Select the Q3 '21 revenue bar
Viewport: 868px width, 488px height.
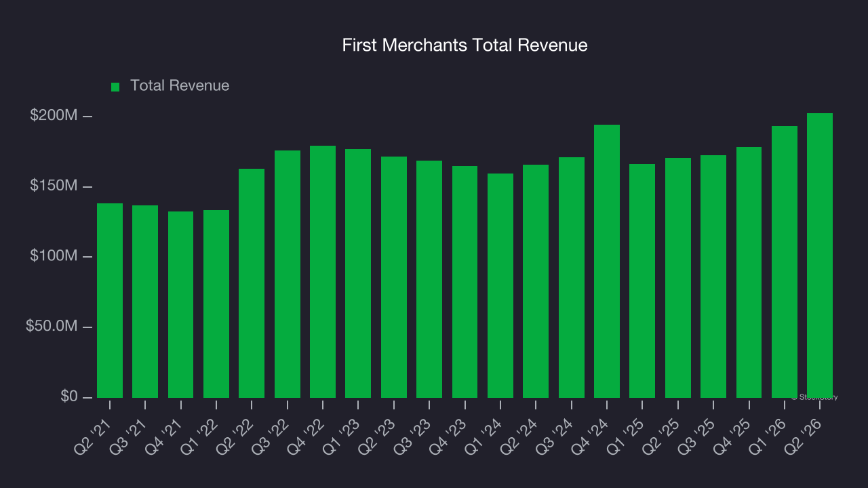145,302
